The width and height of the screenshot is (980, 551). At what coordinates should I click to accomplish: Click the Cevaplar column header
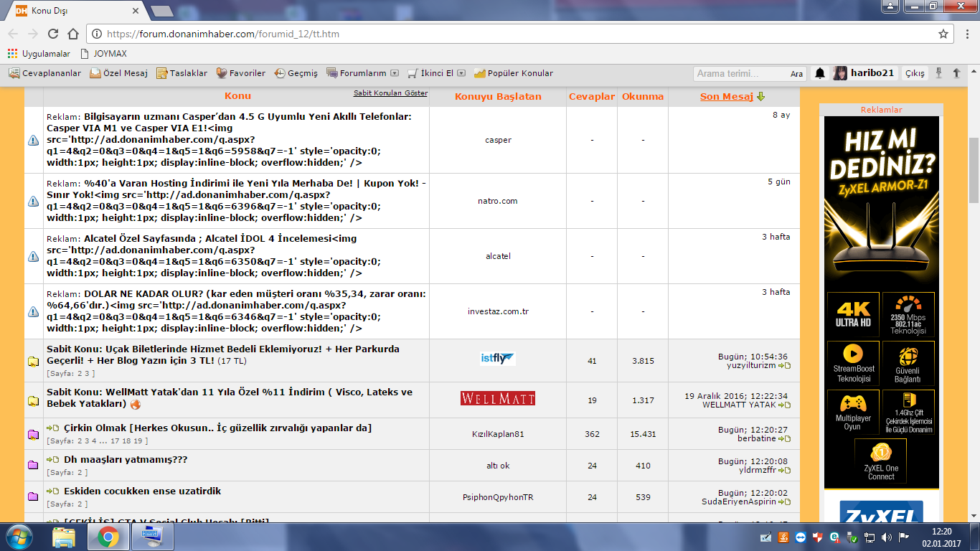[x=592, y=97]
